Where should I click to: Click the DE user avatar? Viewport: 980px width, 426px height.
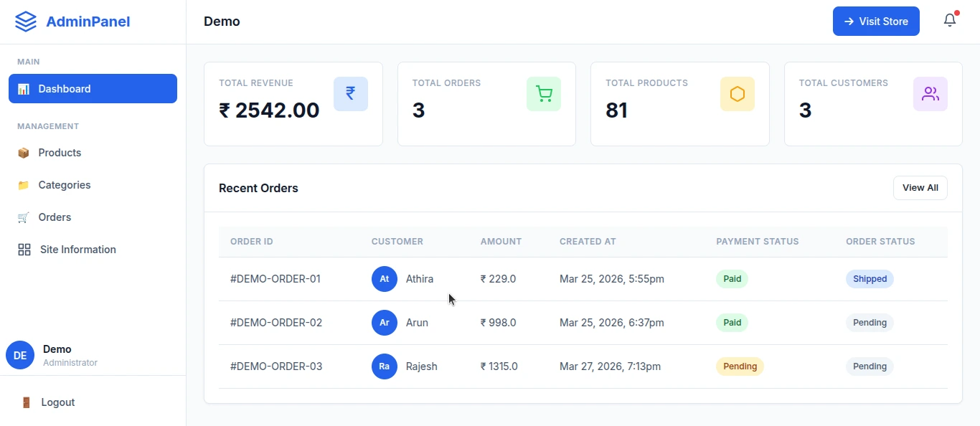pyautogui.click(x=20, y=355)
